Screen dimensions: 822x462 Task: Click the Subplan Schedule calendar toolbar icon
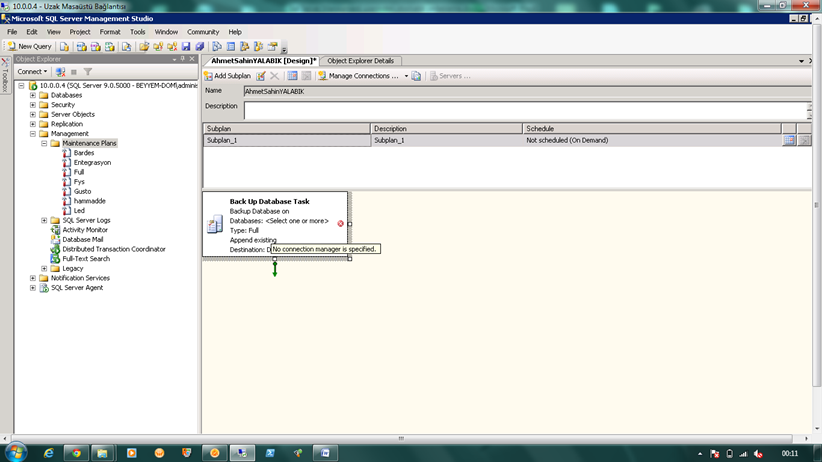pos(292,76)
